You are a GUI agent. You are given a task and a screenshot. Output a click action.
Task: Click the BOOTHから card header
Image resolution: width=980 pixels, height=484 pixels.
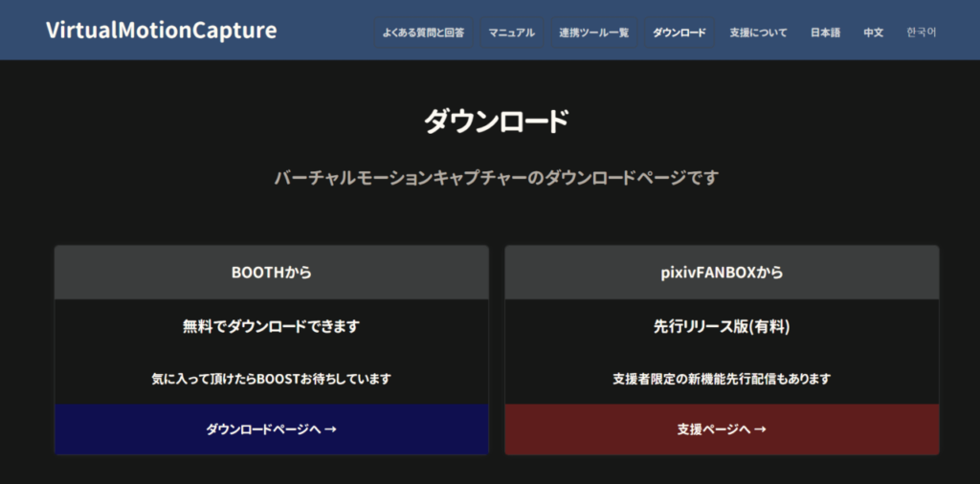271,273
